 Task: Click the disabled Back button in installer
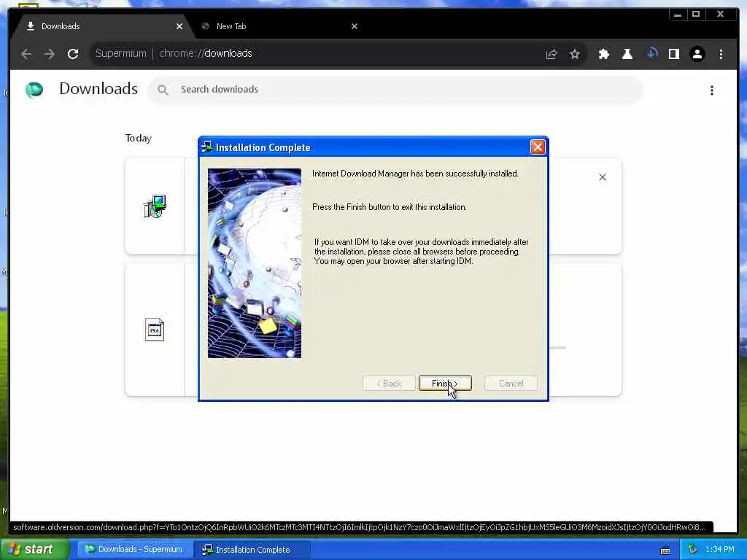[x=389, y=384]
